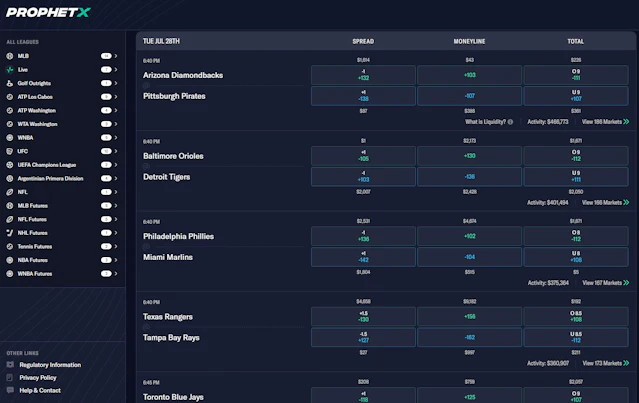
Task: Select Over 8.5 total for Rangers-Rays game
Action: 576,316
